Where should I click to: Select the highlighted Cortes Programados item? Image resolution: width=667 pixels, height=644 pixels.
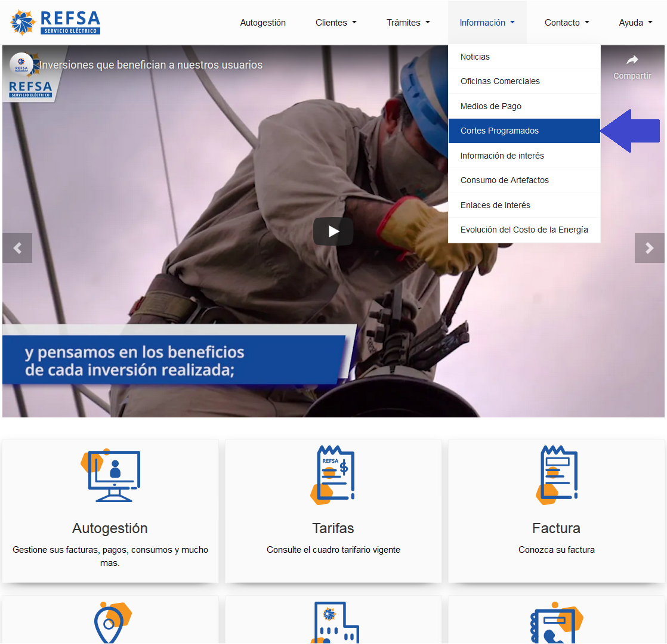(524, 131)
